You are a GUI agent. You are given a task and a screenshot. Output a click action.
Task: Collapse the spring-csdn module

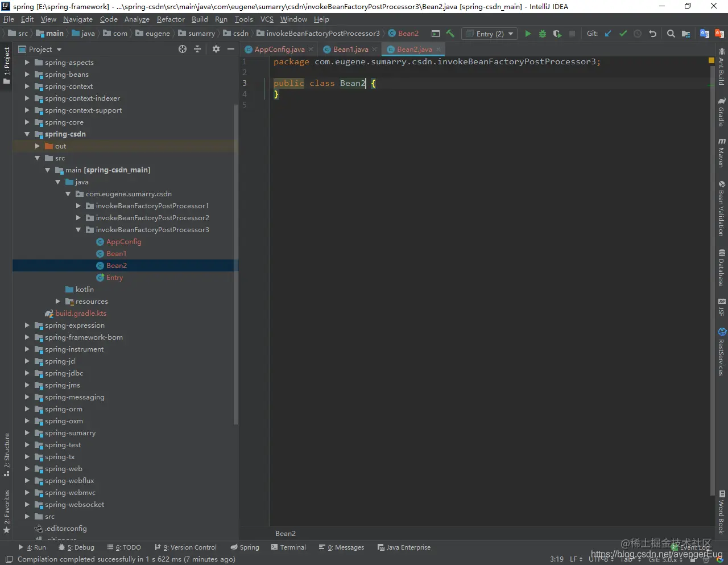(27, 134)
